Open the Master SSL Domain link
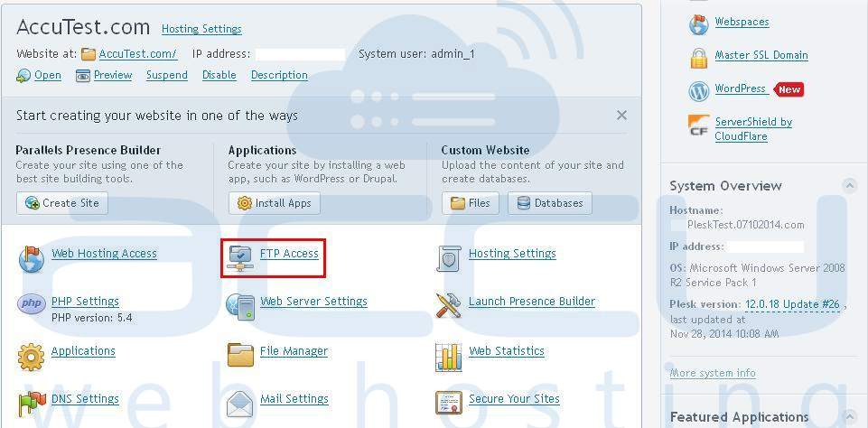The image size is (868, 428). [761, 55]
